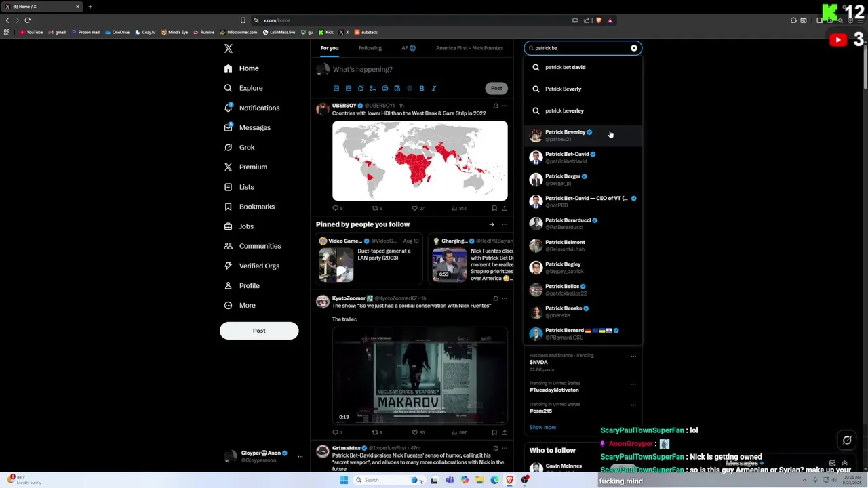This screenshot has height=488, width=868.
Task: Open Patrick Belmont profile result
Action: pyautogui.click(x=583, y=245)
